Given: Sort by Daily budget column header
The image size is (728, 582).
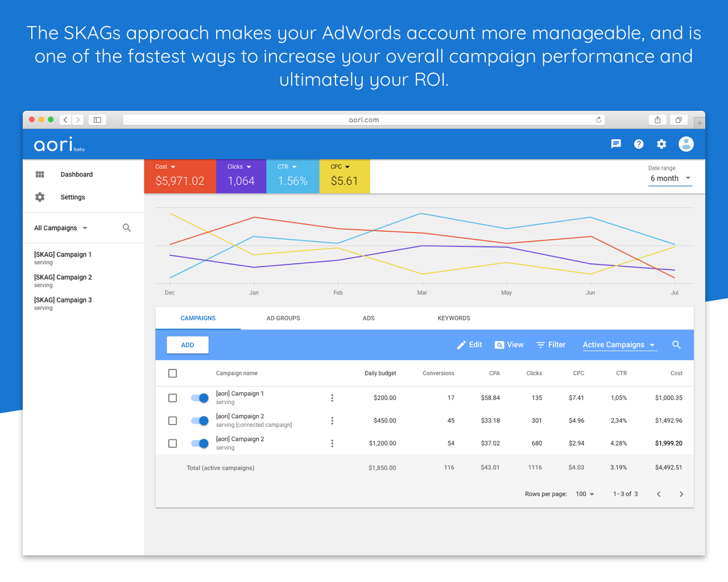Looking at the screenshot, I should [380, 373].
